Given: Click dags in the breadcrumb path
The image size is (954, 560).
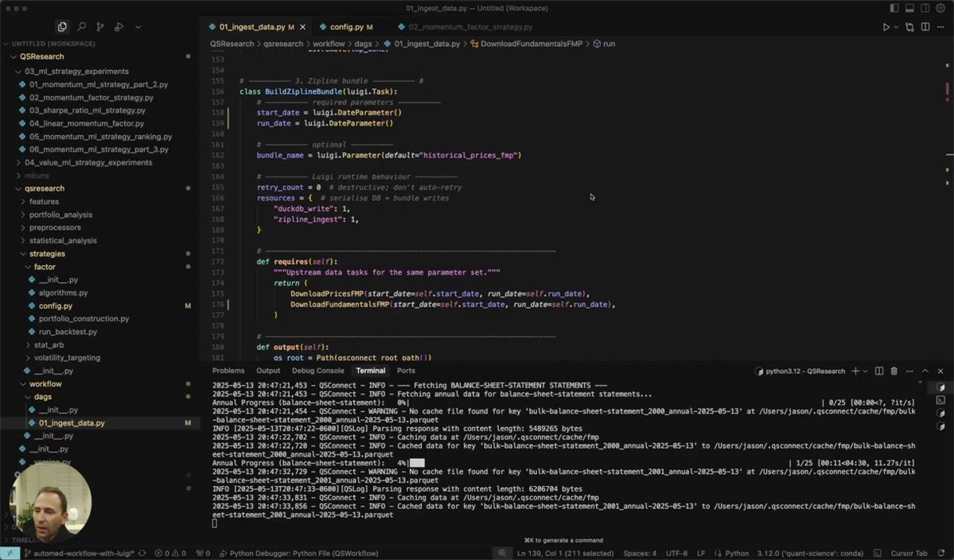Looking at the screenshot, I should (x=363, y=44).
